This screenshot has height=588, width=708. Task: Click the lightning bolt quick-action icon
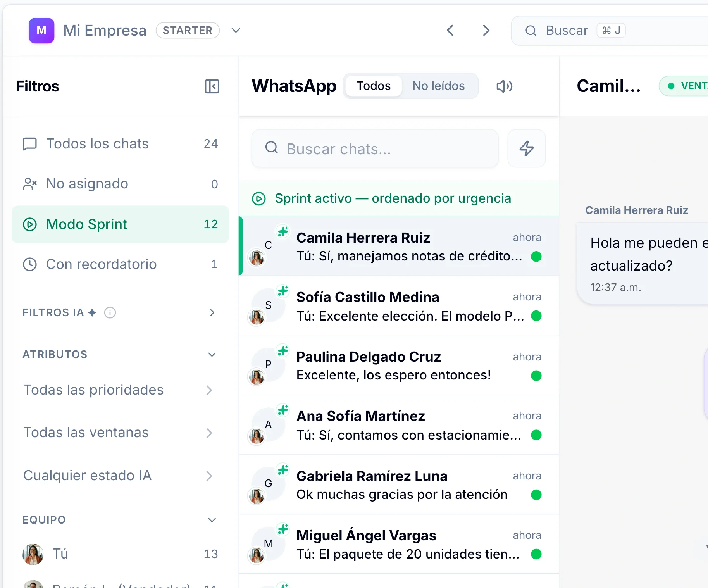(526, 148)
